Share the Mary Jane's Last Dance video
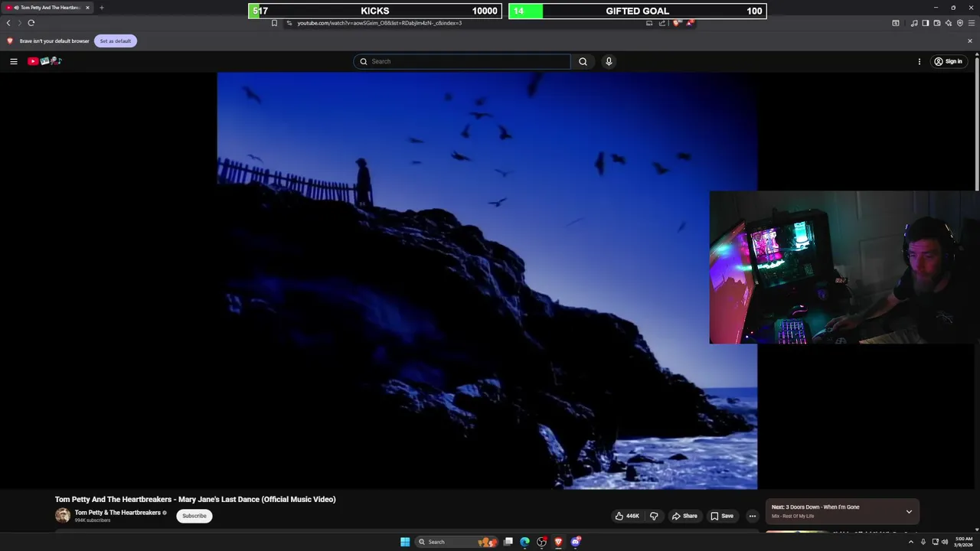 click(x=684, y=516)
